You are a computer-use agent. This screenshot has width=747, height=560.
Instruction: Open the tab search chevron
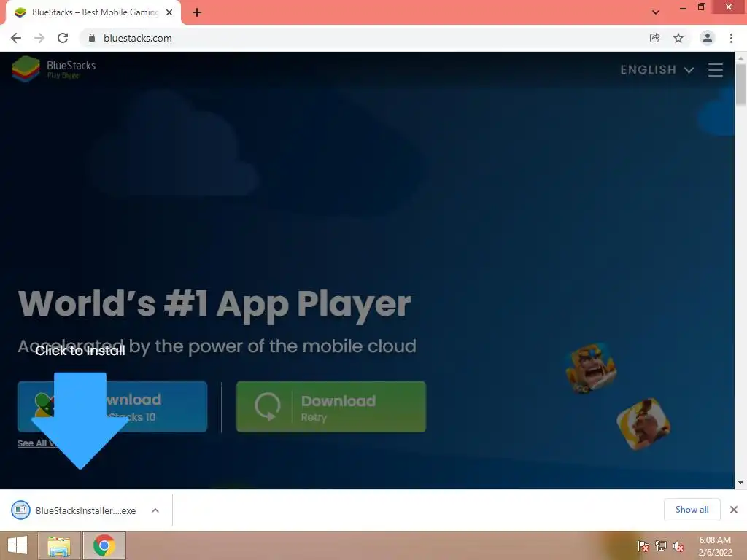(656, 12)
